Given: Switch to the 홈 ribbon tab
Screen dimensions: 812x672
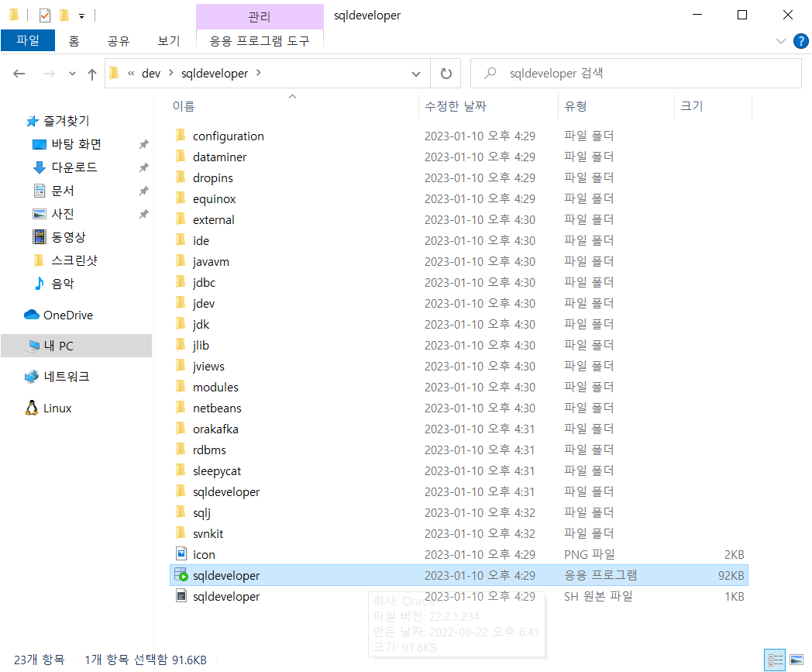Looking at the screenshot, I should (74, 40).
